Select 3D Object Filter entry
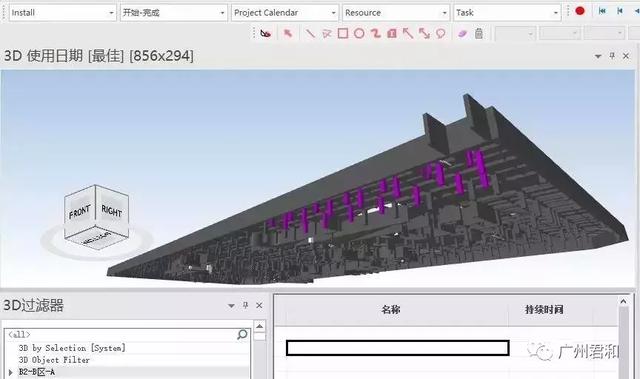The image size is (640, 379). [54, 360]
